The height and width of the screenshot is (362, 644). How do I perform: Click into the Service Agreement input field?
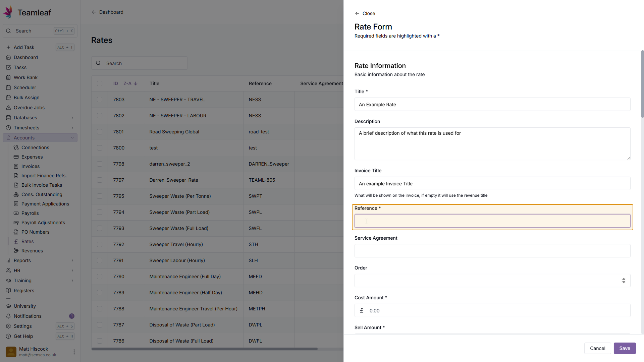pyautogui.click(x=492, y=251)
